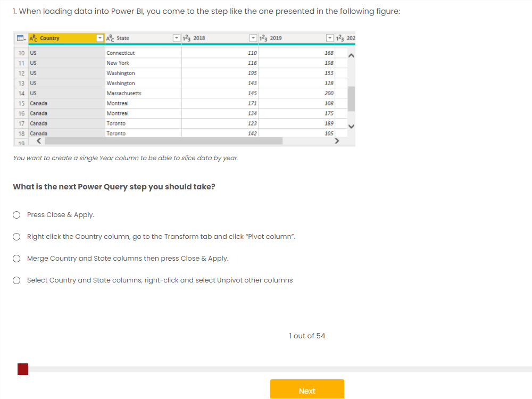Screen dimensions: 532x399
Task: Click the select-all table icon in grid corner
Action: 20,38
